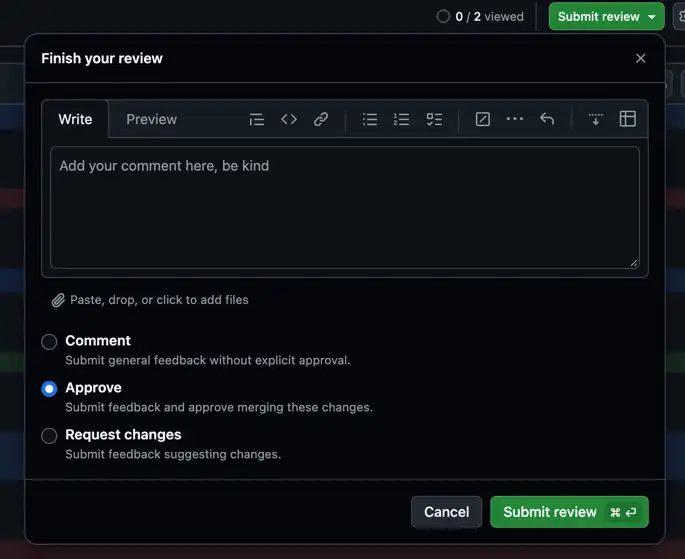Submit the review with the green dialog button
The height and width of the screenshot is (559, 685).
569,512
